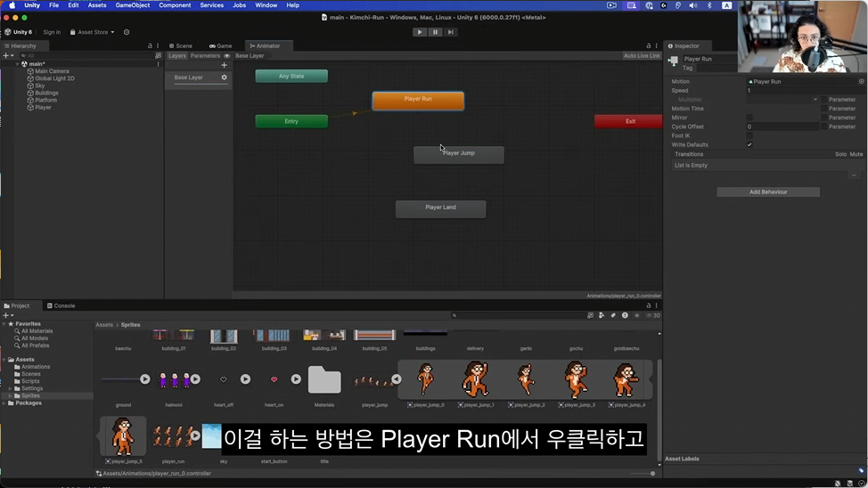Click the Sign in link
This screenshot has width=868, height=488.
coord(52,32)
